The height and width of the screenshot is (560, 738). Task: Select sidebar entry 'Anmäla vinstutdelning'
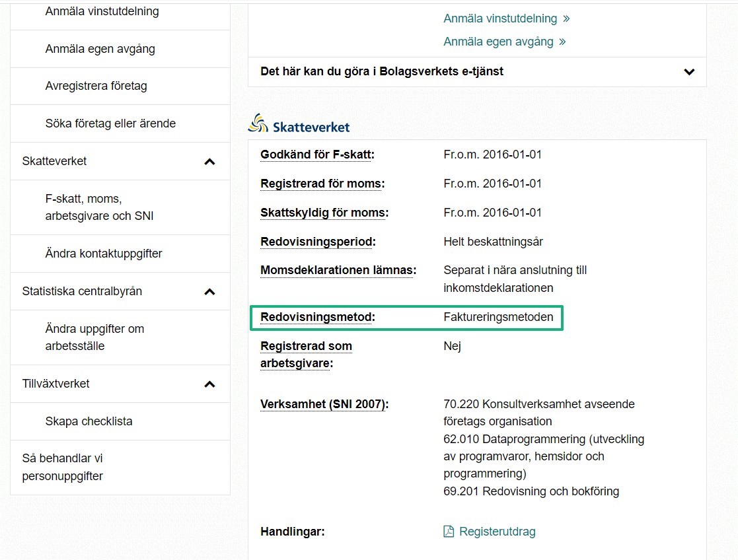click(x=102, y=11)
